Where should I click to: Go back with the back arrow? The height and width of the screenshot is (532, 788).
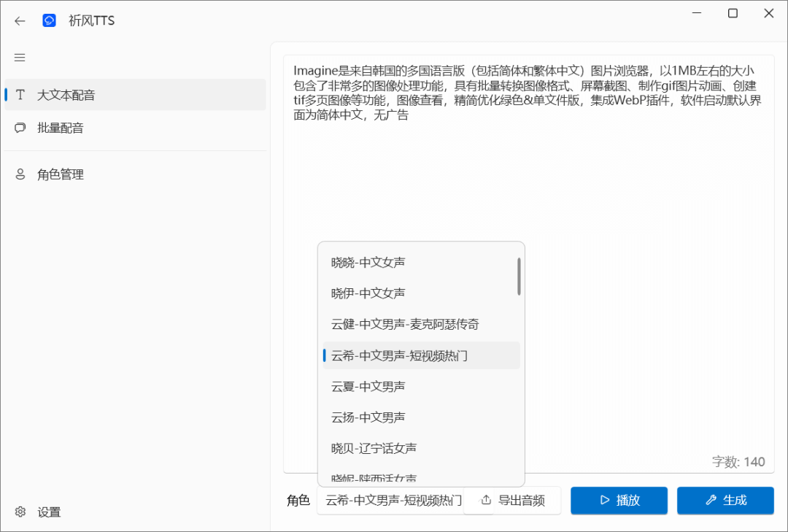click(x=20, y=20)
